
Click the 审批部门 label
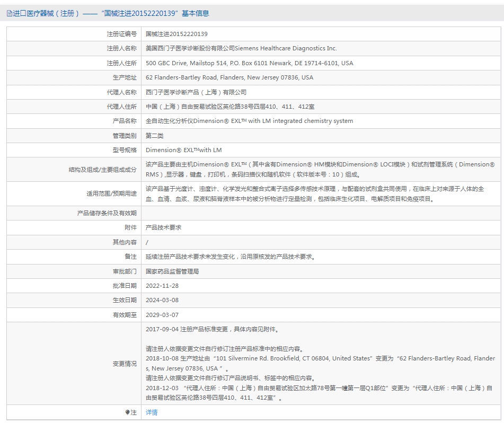(x=125, y=271)
